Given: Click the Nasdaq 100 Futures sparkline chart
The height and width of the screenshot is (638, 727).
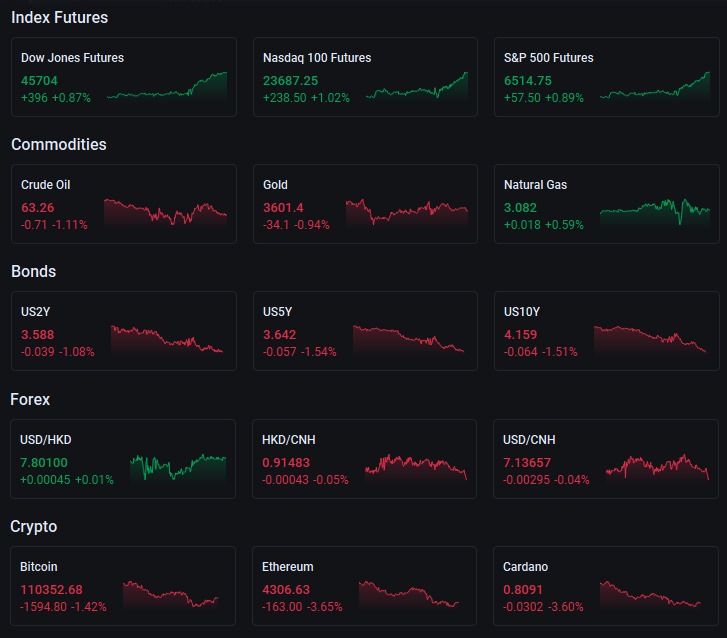Looking at the screenshot, I should coord(417,86).
